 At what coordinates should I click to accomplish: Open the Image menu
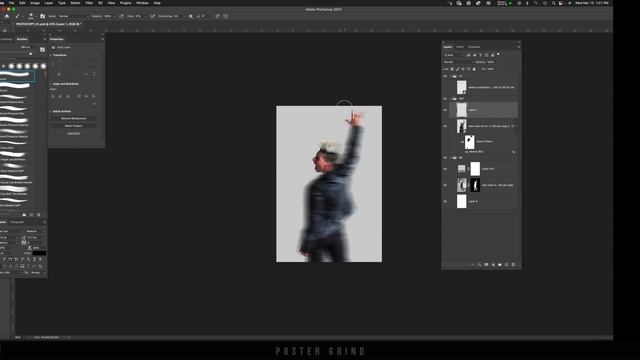(x=35, y=3)
